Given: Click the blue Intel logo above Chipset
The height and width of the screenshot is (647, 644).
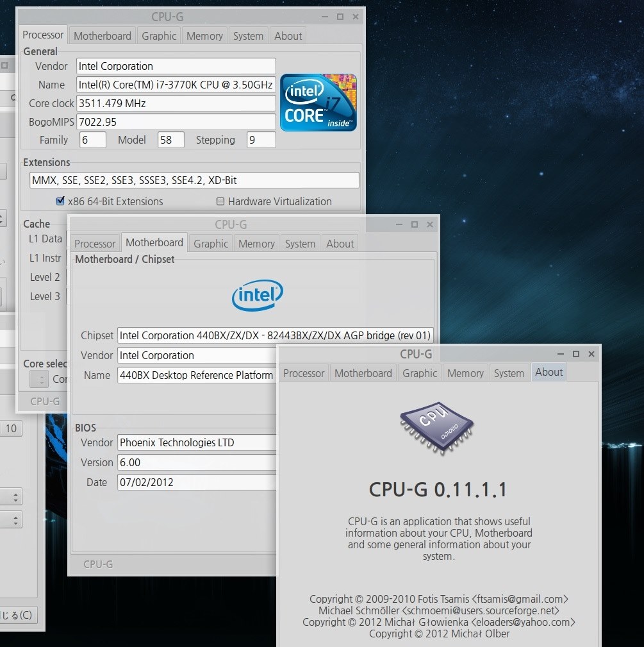Looking at the screenshot, I should 257,295.
